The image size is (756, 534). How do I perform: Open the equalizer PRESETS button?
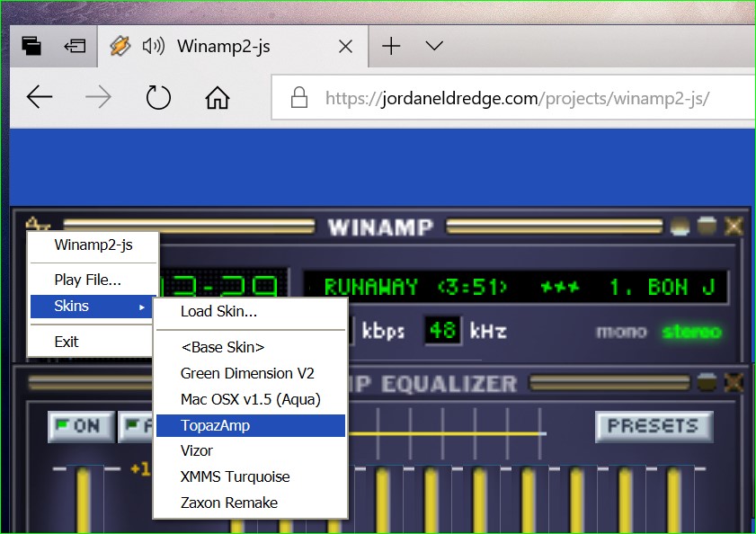(x=654, y=426)
